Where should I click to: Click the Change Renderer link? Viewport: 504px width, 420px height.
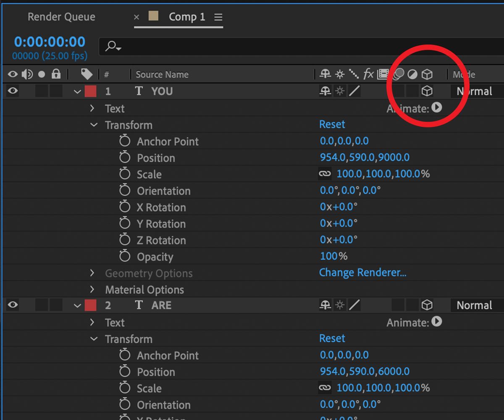pos(363,273)
